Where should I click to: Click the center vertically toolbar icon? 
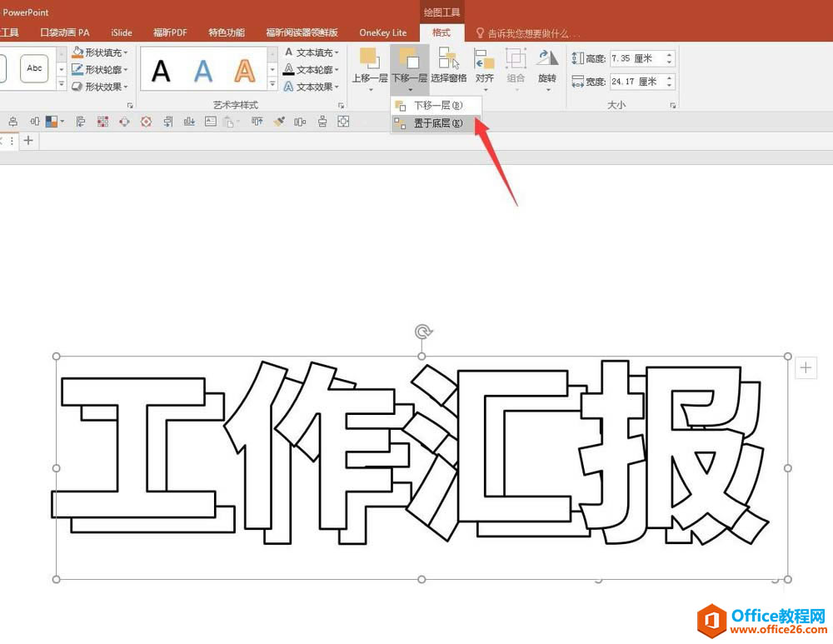(x=322, y=122)
